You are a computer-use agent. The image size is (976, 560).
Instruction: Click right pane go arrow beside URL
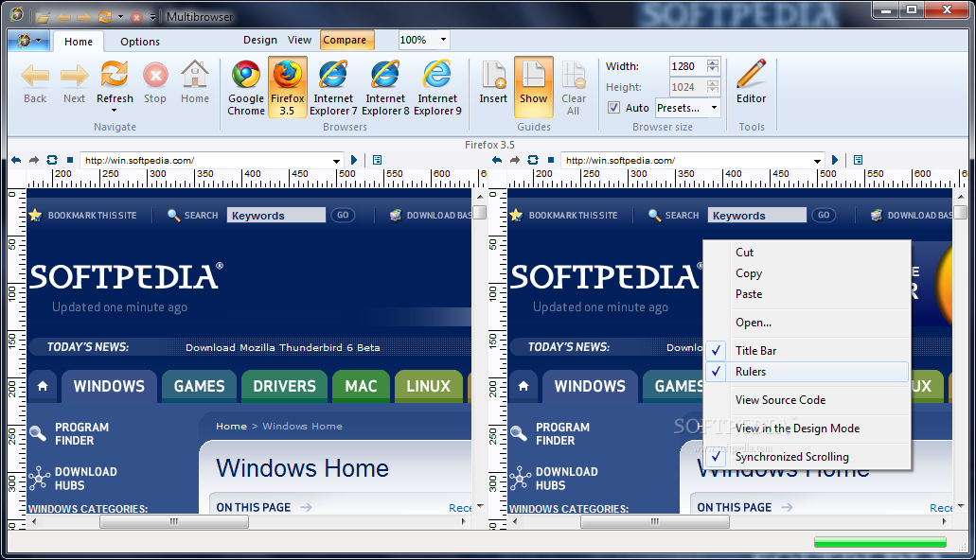point(835,160)
